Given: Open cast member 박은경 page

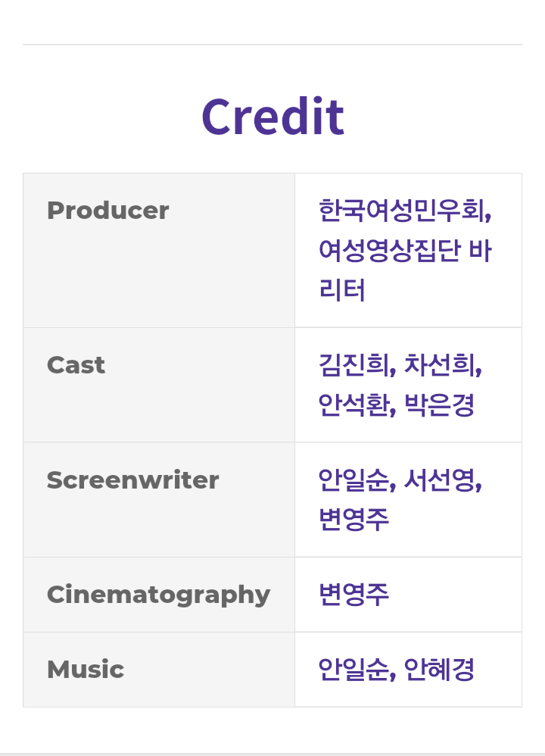Looking at the screenshot, I should 439,405.
